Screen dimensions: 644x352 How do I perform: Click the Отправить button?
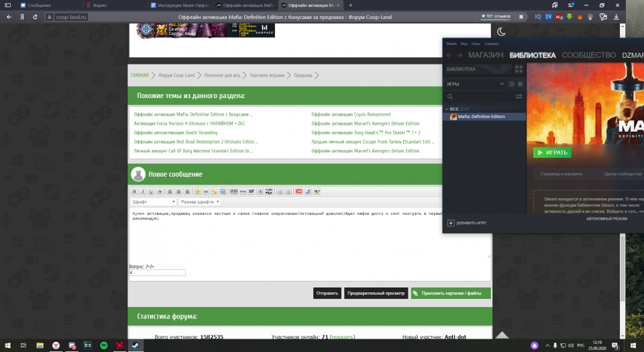tap(327, 293)
